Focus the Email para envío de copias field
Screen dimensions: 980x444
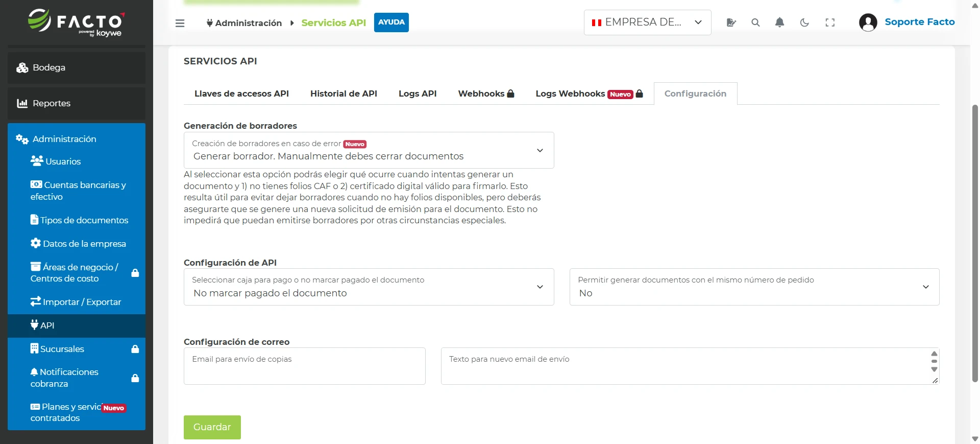pyautogui.click(x=304, y=366)
